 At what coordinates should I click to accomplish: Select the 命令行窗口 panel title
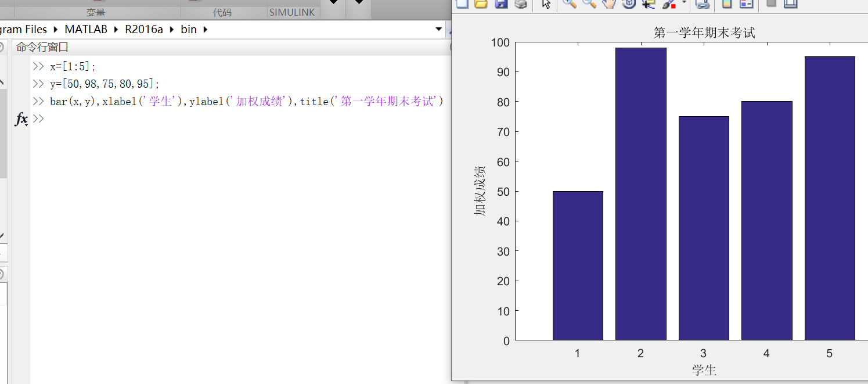(x=42, y=48)
